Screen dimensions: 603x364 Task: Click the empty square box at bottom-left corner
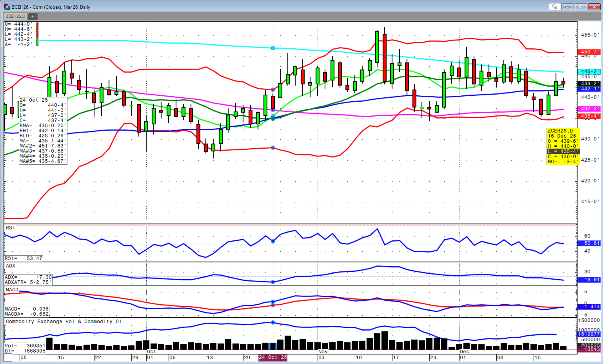[8, 357]
